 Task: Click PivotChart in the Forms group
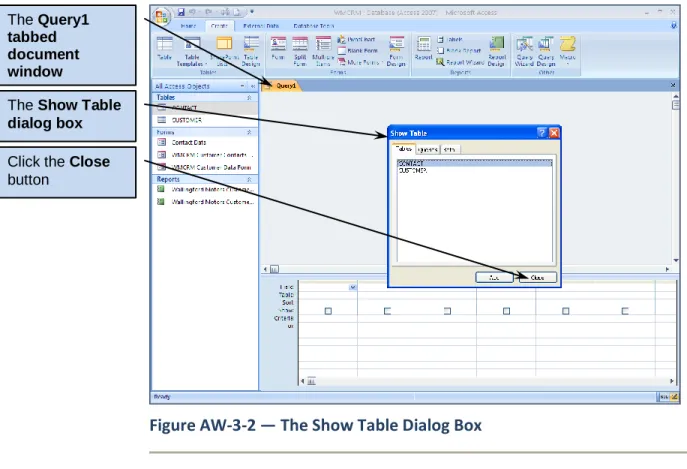pyautogui.click(x=356, y=39)
